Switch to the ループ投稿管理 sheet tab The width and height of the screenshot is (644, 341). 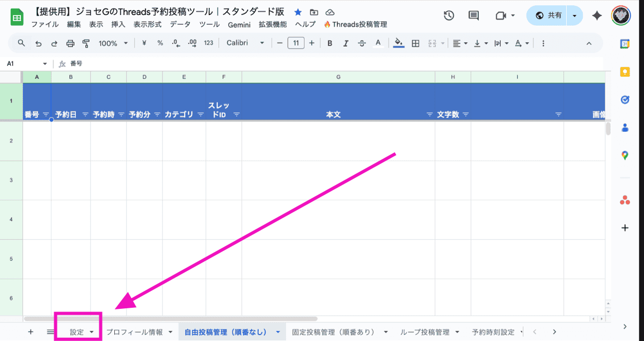click(x=425, y=332)
